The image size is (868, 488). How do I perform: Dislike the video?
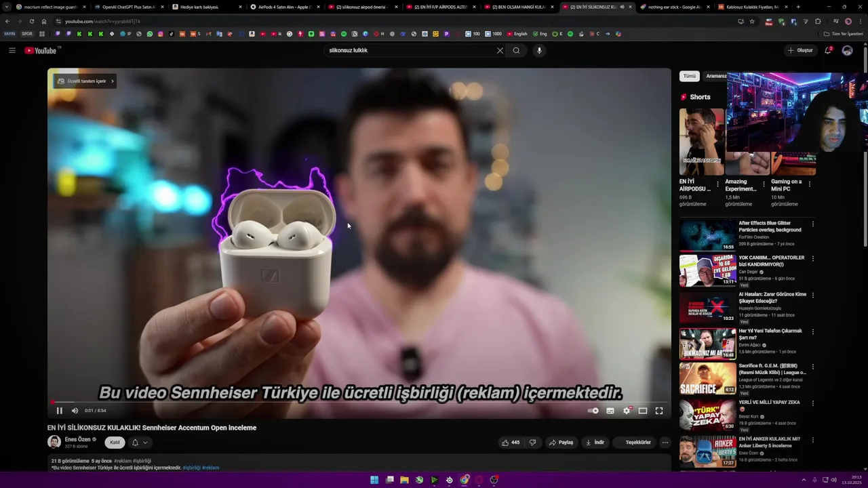pyautogui.click(x=532, y=442)
